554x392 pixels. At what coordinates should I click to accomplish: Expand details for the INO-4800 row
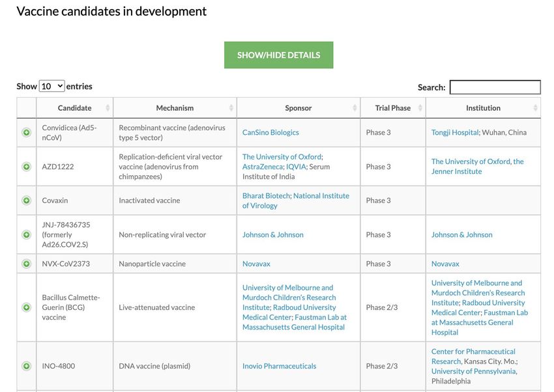pos(27,366)
